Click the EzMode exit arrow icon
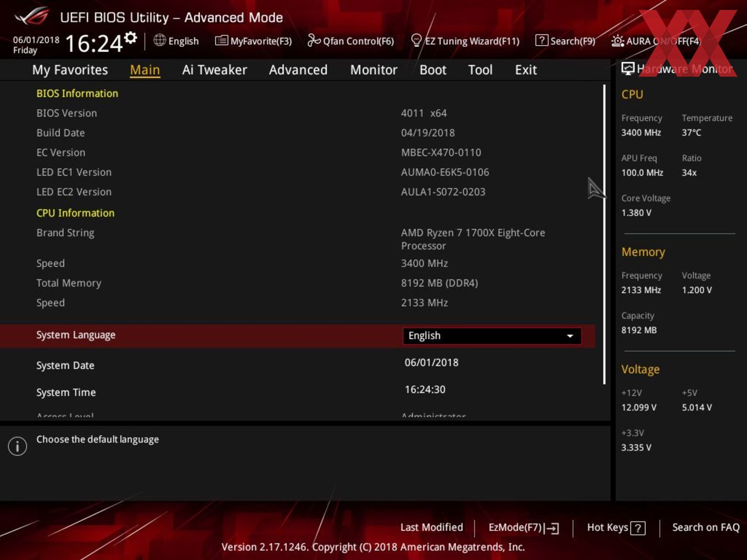Viewport: 747px width, 560px height. click(552, 528)
